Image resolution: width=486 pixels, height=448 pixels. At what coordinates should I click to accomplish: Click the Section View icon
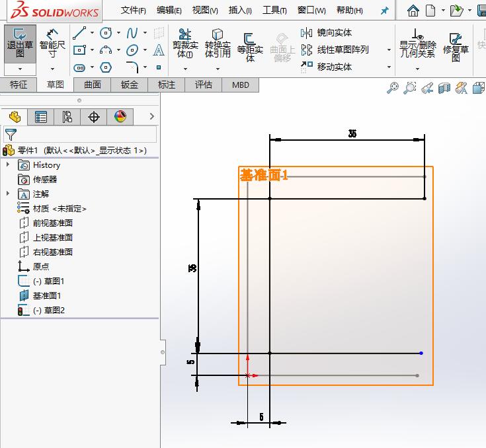click(x=444, y=88)
